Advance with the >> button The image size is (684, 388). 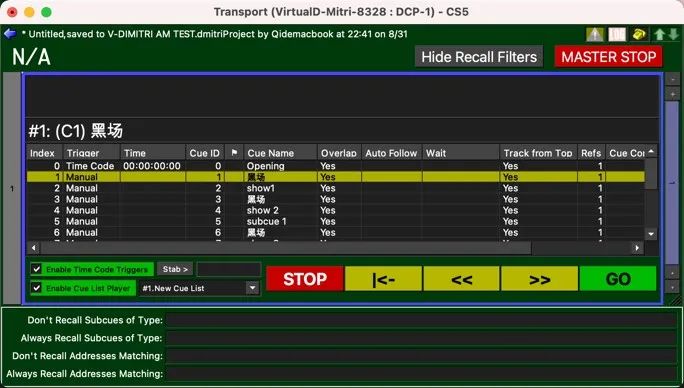(540, 279)
